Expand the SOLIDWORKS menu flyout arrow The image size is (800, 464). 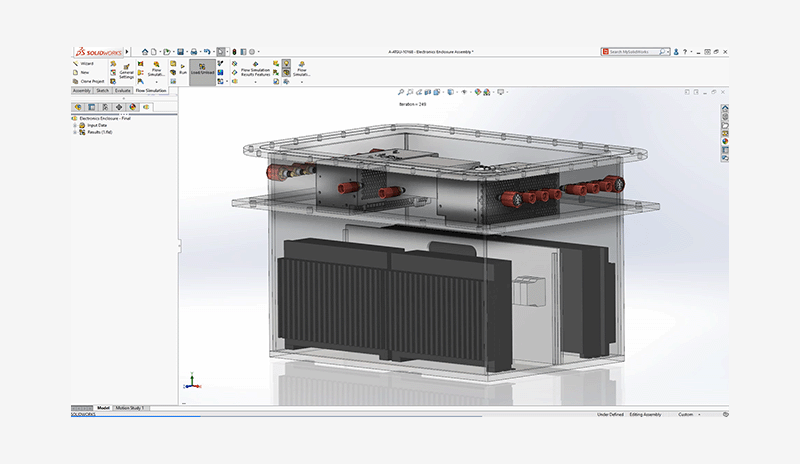point(127,51)
